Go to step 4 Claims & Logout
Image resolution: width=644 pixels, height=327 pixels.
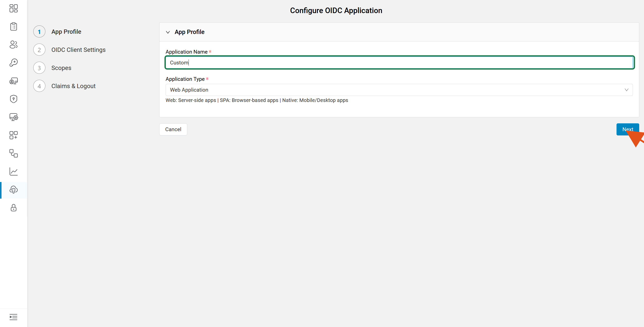pyautogui.click(x=65, y=86)
